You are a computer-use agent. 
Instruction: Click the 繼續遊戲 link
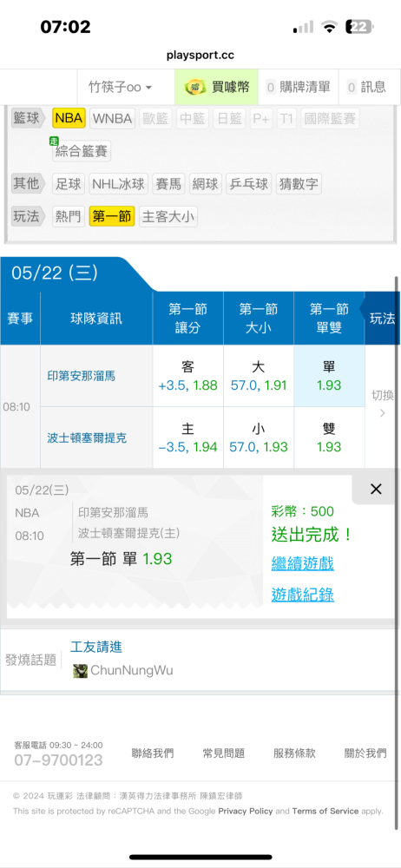point(302,564)
